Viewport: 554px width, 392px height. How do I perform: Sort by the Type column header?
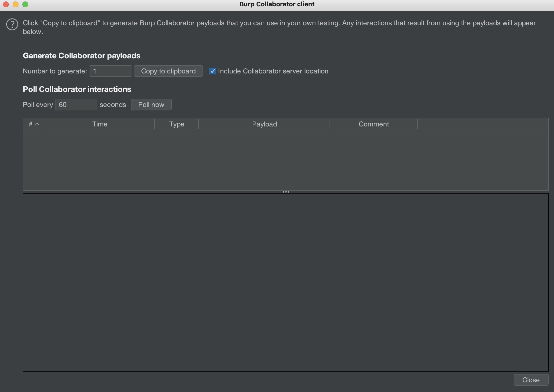tap(177, 124)
